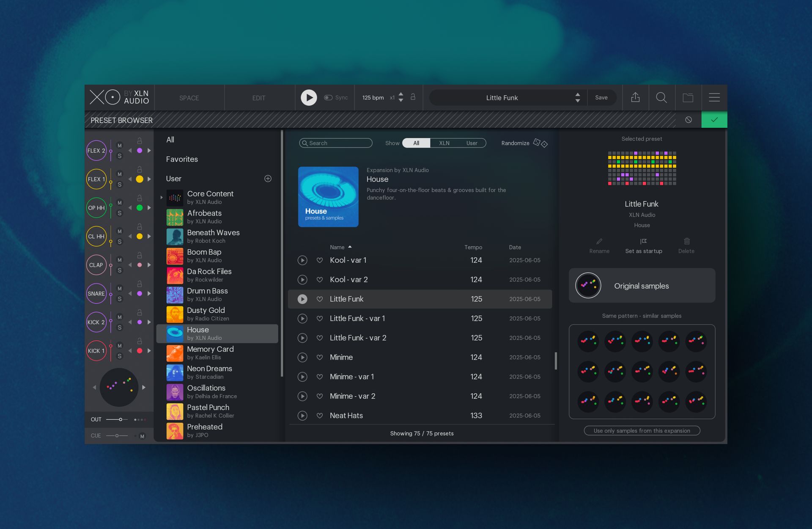Toggle the Sync switch

(328, 98)
